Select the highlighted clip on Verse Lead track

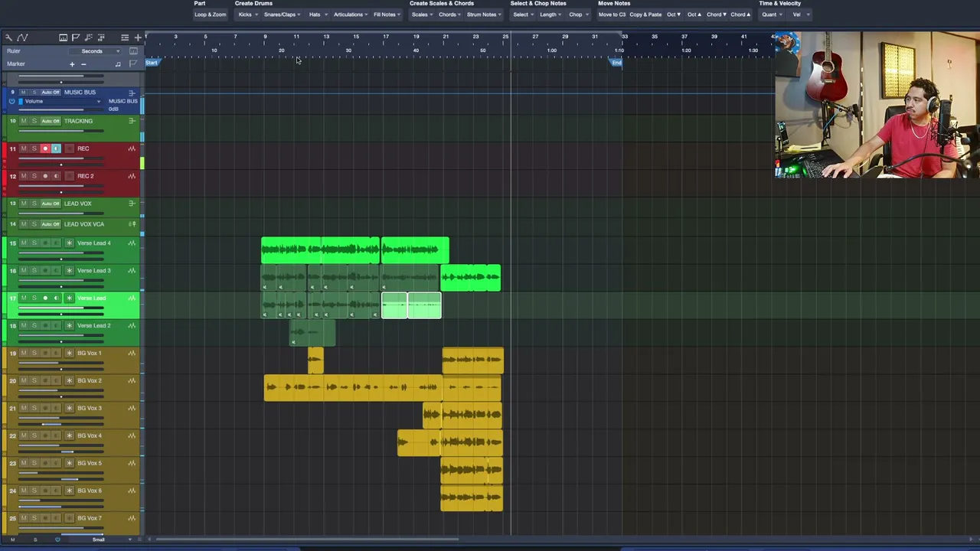click(x=411, y=305)
